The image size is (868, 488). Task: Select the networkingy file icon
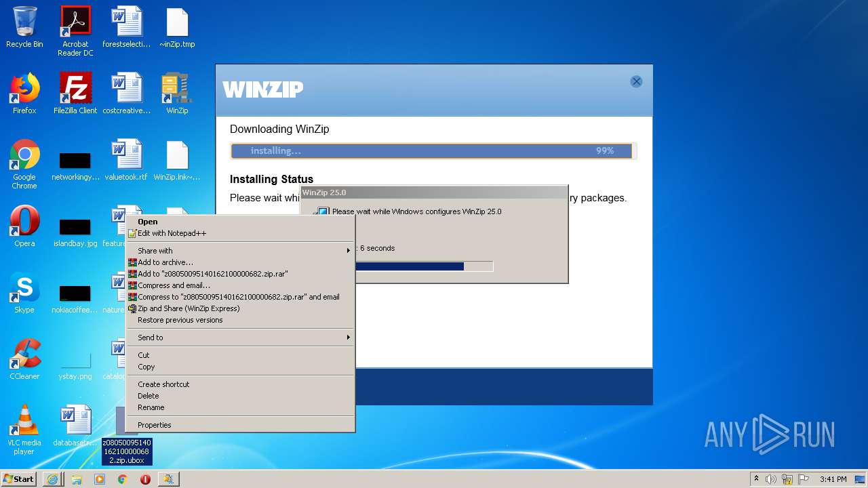coord(75,167)
